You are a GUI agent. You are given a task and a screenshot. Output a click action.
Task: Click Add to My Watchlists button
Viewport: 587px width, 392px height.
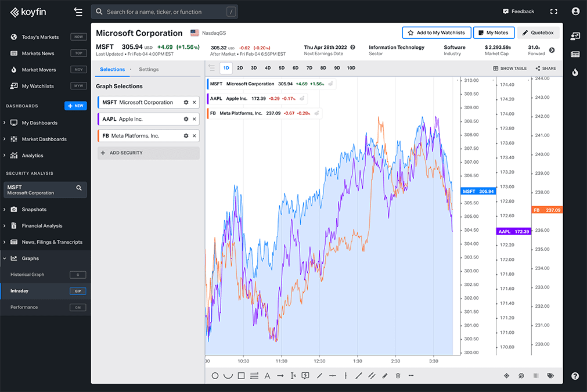tap(436, 33)
